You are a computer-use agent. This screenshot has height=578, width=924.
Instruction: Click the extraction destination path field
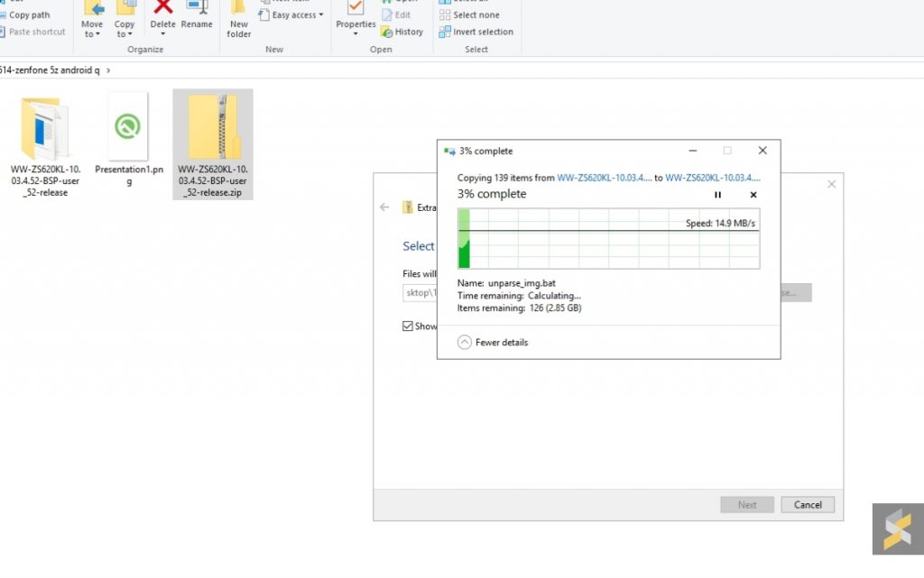tap(420, 292)
